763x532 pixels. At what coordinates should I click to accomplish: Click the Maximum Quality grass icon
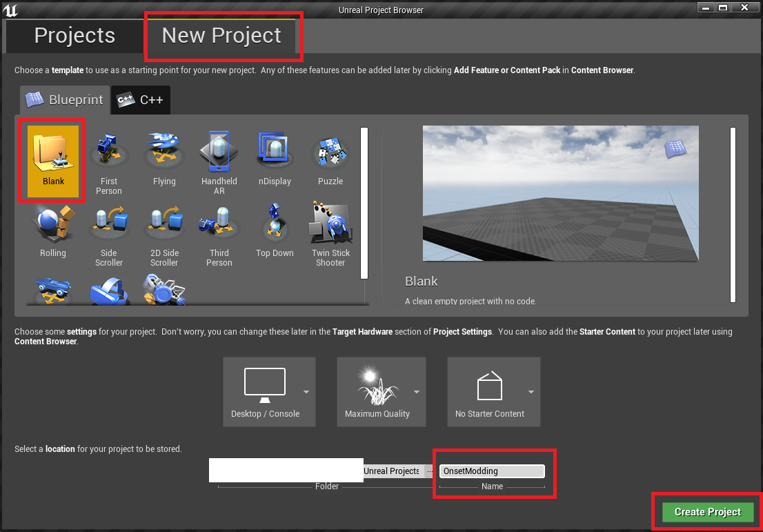tap(377, 386)
